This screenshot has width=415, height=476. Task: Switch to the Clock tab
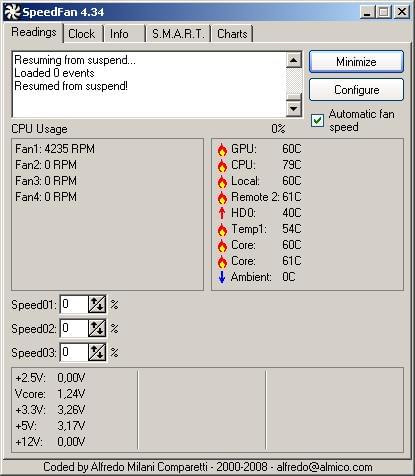82,34
